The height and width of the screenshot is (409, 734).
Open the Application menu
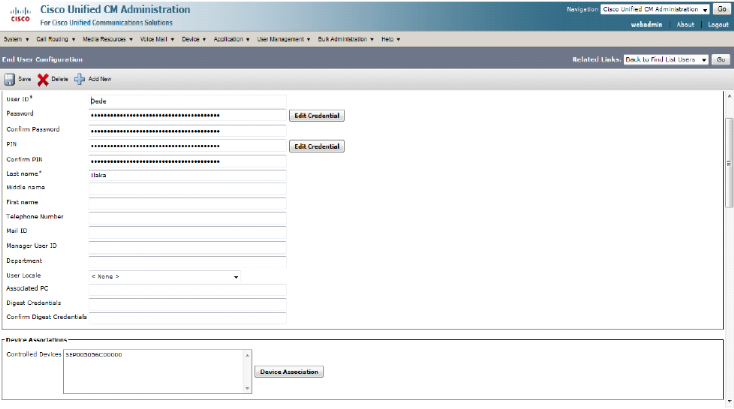click(x=232, y=39)
